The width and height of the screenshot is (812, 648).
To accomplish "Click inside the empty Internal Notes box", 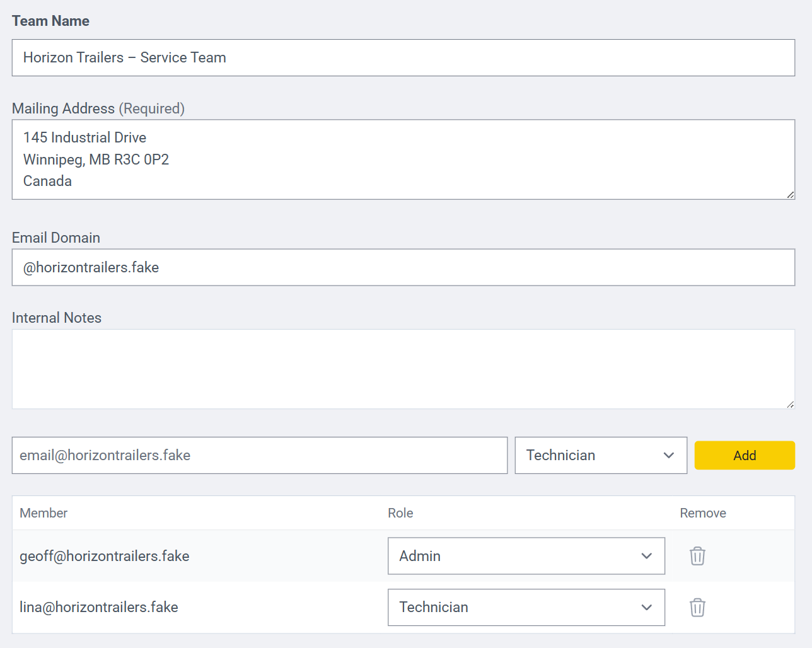I will (403, 369).
